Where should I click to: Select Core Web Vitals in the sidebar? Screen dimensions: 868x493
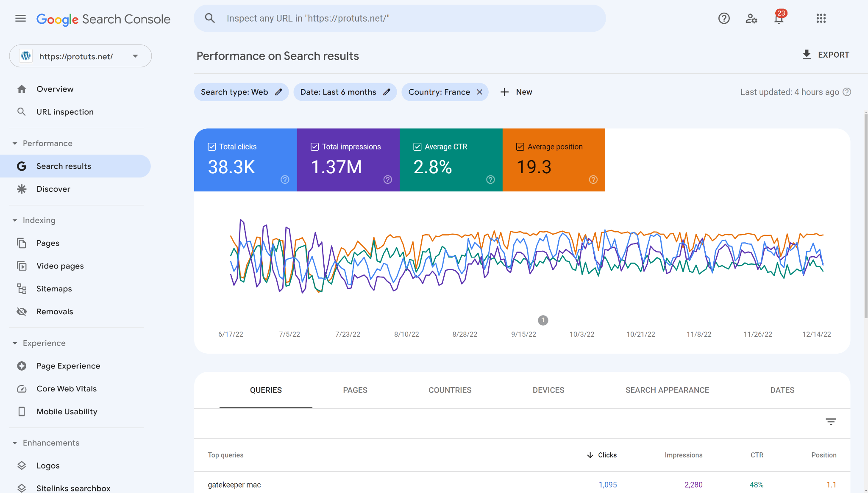(x=67, y=388)
